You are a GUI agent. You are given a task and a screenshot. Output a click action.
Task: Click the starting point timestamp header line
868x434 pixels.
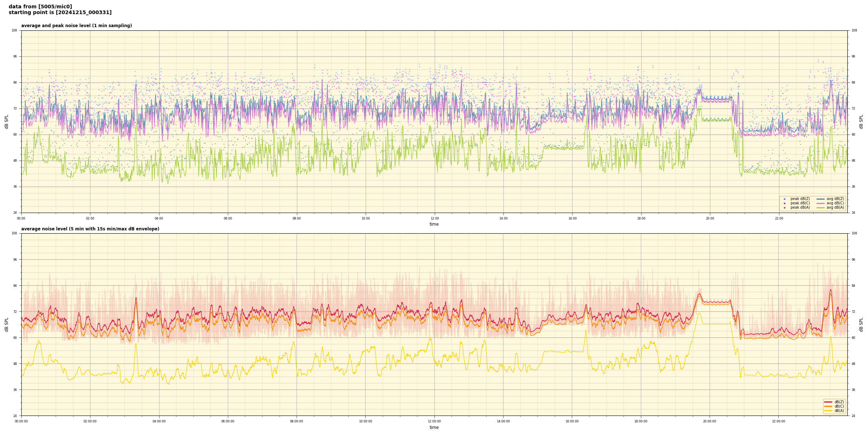pos(60,13)
